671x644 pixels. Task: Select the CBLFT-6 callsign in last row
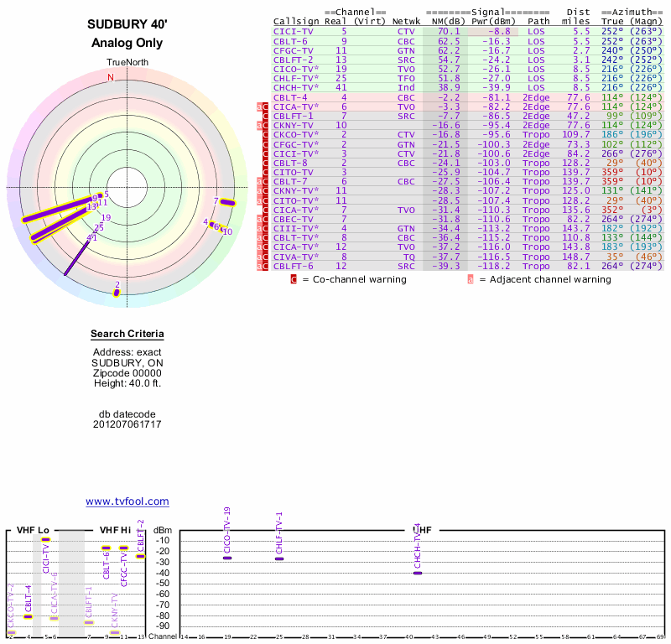[x=293, y=266]
